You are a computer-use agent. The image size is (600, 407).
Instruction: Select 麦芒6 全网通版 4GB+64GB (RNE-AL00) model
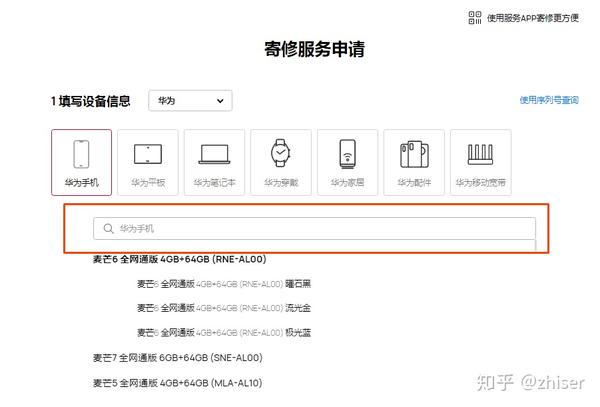coord(179,259)
